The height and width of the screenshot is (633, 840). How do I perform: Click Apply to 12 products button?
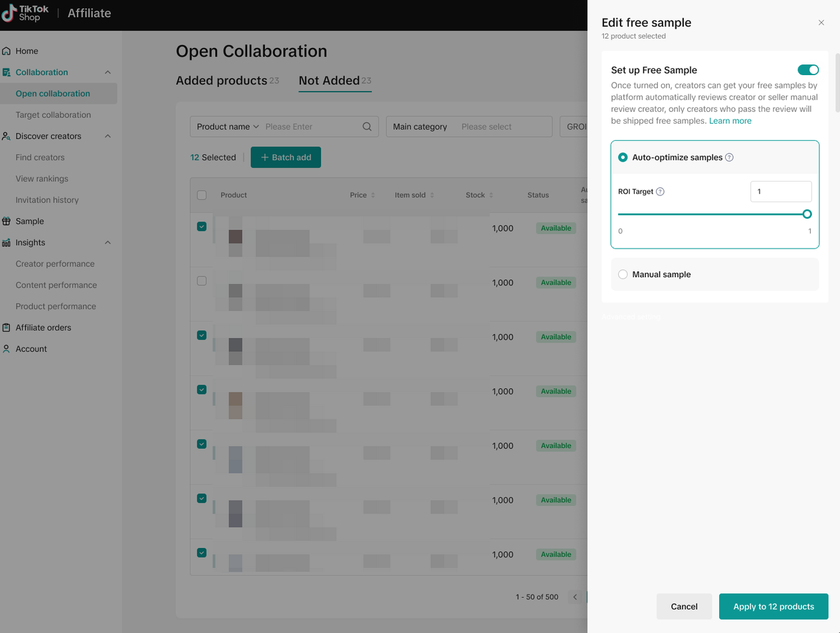tap(774, 606)
